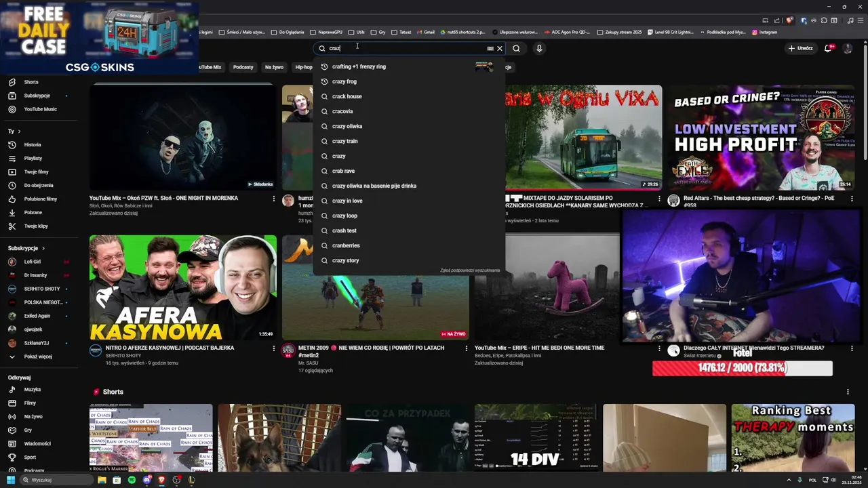Open Discord from the taskbar

[146, 480]
